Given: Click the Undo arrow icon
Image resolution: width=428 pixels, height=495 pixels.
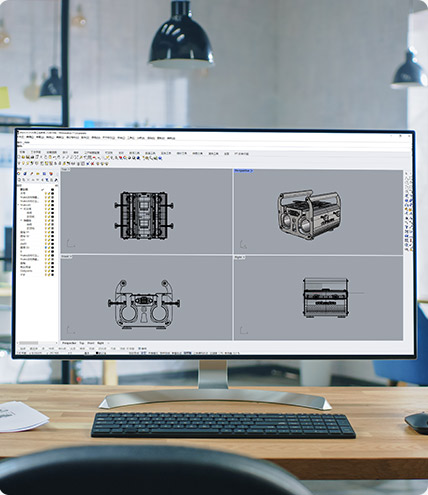Looking at the screenshot, I should 54,158.
